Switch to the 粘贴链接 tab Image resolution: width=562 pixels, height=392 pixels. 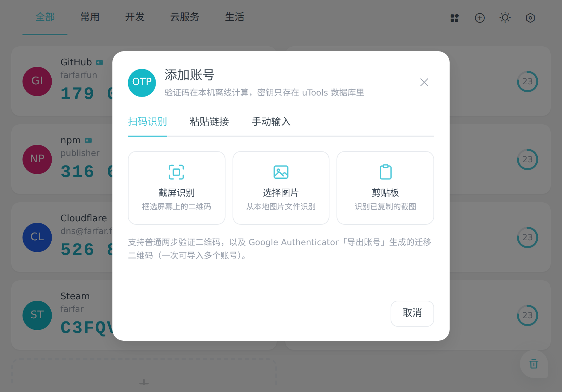coord(209,122)
